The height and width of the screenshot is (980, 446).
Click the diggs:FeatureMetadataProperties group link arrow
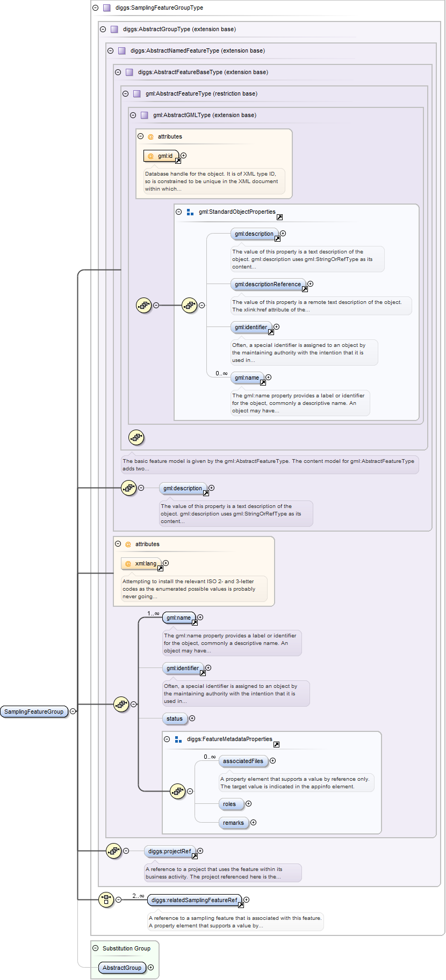[276, 745]
